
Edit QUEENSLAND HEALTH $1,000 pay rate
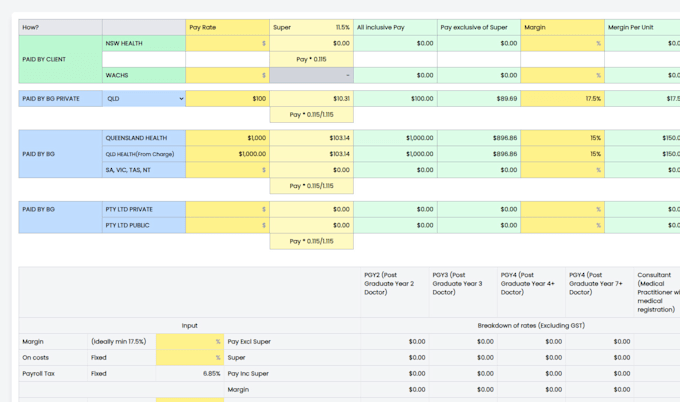click(228, 138)
